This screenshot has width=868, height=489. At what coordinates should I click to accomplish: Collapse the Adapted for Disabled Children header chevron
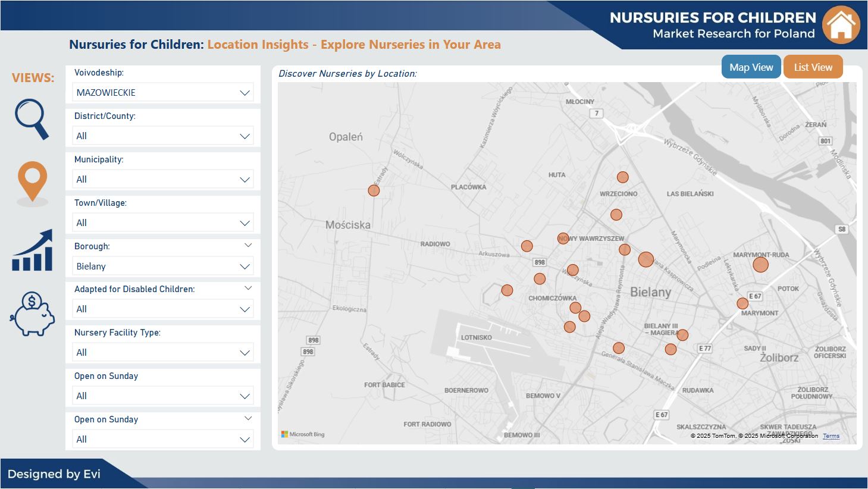click(248, 288)
